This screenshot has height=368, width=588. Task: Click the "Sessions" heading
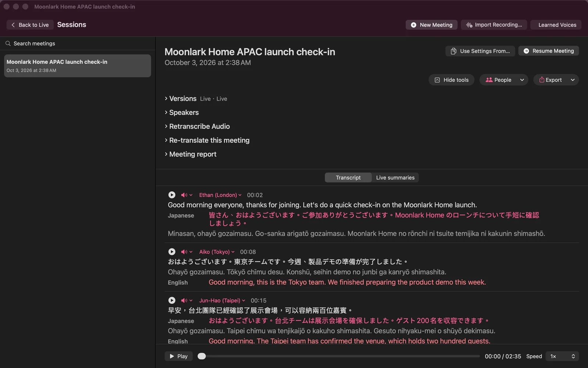pos(72,25)
